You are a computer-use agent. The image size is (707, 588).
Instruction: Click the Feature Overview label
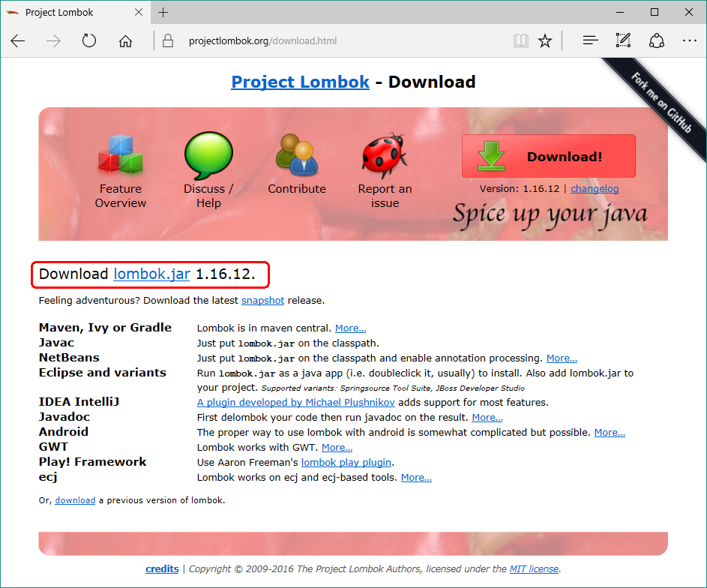coord(121,196)
